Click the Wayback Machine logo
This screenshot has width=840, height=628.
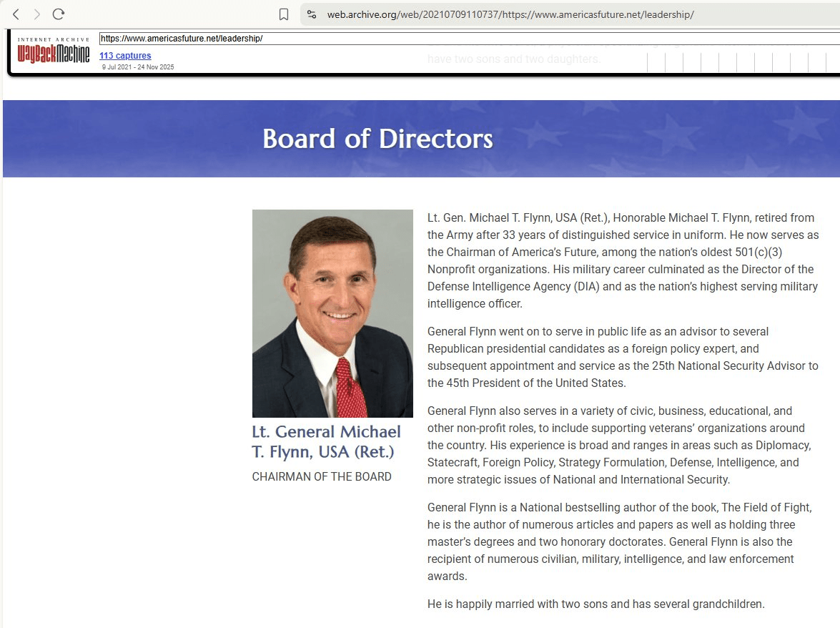(54, 51)
